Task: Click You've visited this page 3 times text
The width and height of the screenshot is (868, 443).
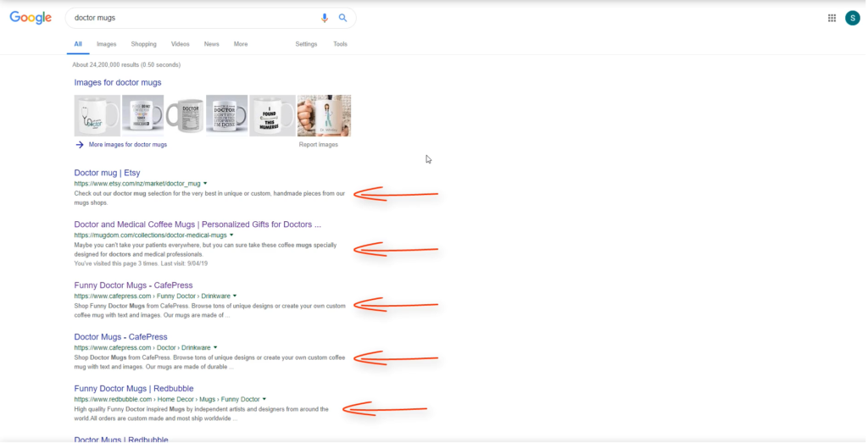Action: click(142, 263)
